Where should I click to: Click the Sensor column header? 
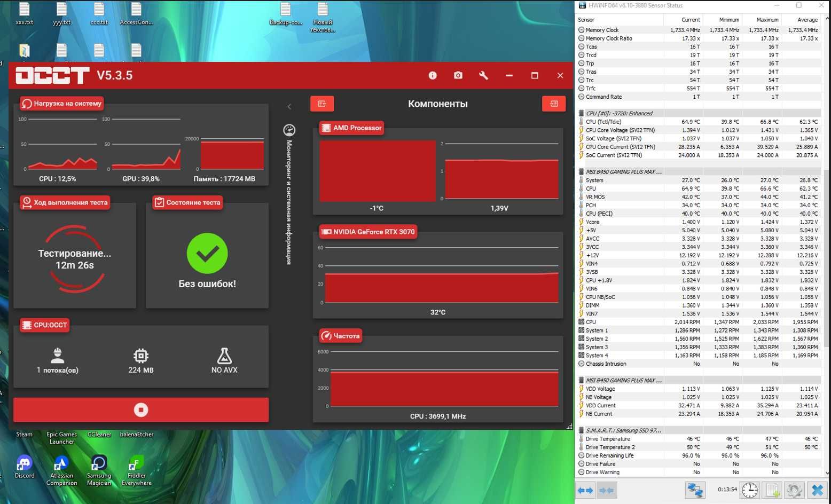coord(620,20)
